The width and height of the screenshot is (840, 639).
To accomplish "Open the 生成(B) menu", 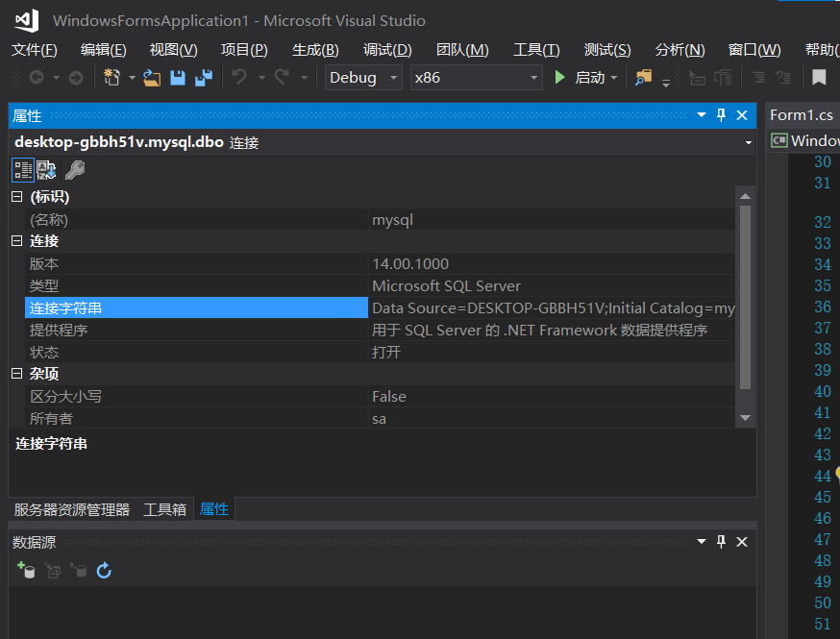I will pyautogui.click(x=315, y=50).
